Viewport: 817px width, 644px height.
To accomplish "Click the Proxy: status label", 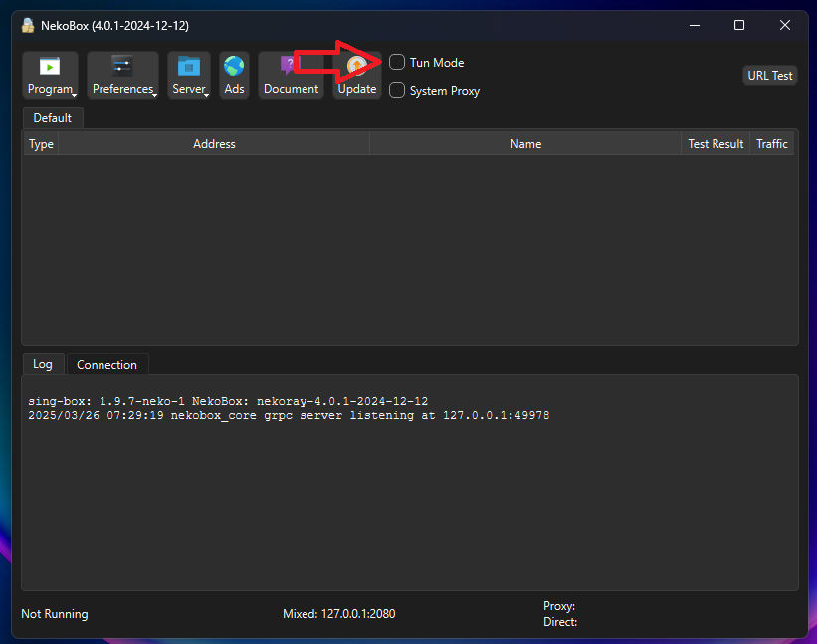I will click(x=559, y=606).
